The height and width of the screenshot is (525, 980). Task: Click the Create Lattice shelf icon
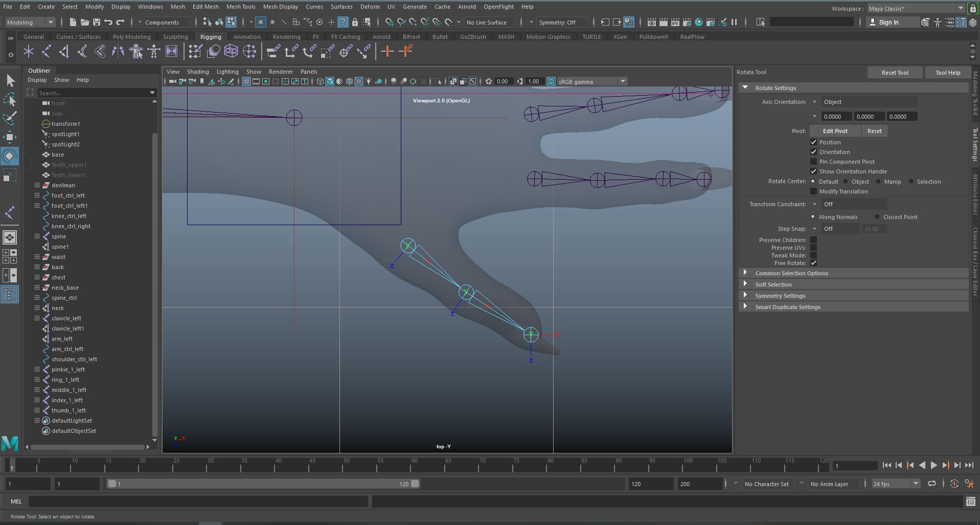231,51
